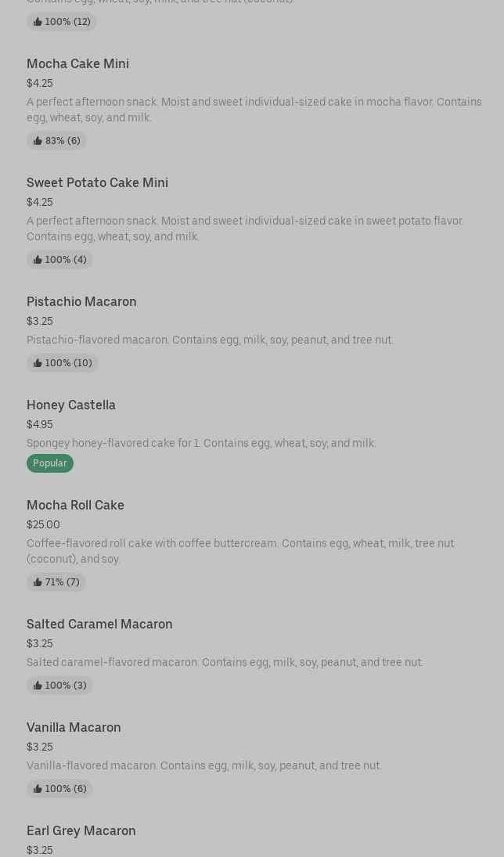Open the Mocha Cake Mini item
Screen dimensions: 504x857
(77, 63)
